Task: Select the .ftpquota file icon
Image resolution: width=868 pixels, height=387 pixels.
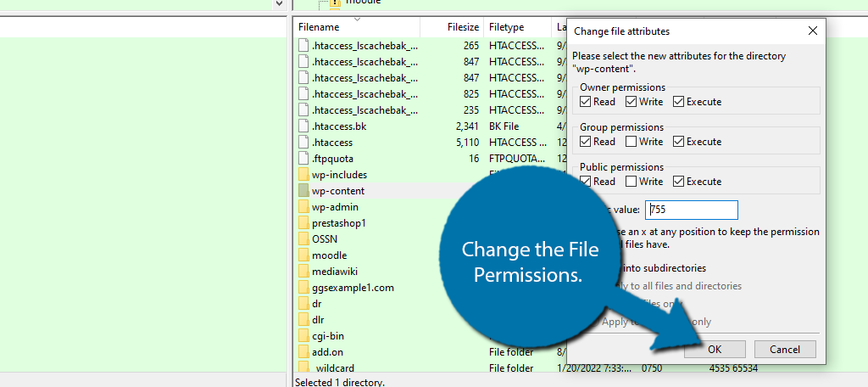Action: 303,159
